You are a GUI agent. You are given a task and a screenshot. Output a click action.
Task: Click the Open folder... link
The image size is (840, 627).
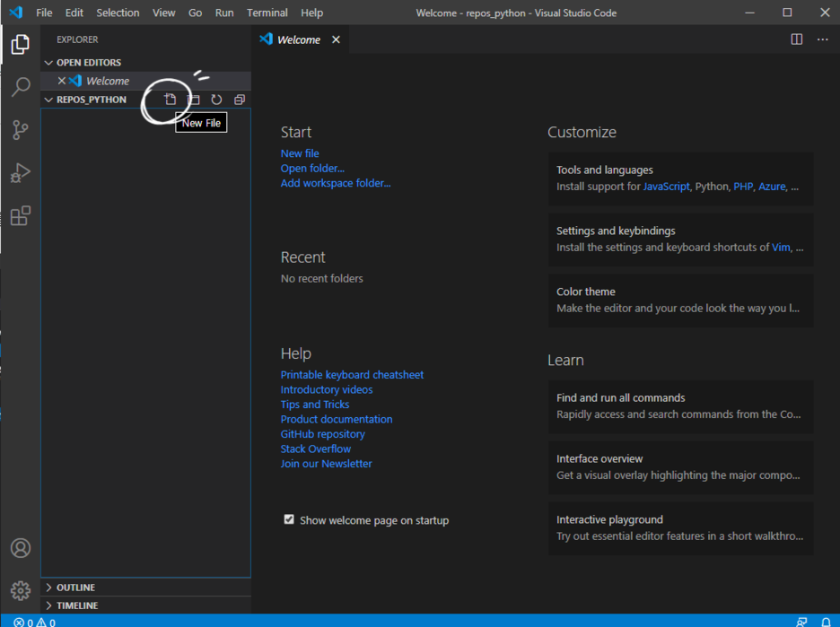click(x=312, y=168)
